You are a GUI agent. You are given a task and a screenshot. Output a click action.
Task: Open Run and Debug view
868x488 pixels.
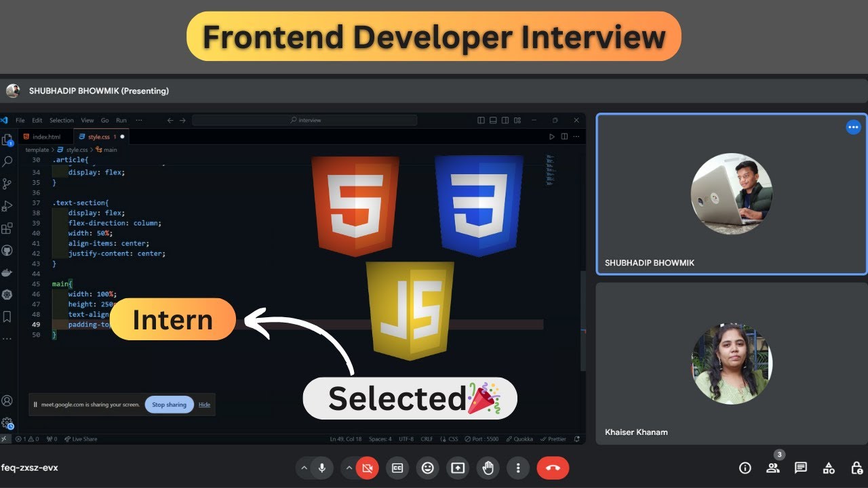[7, 206]
